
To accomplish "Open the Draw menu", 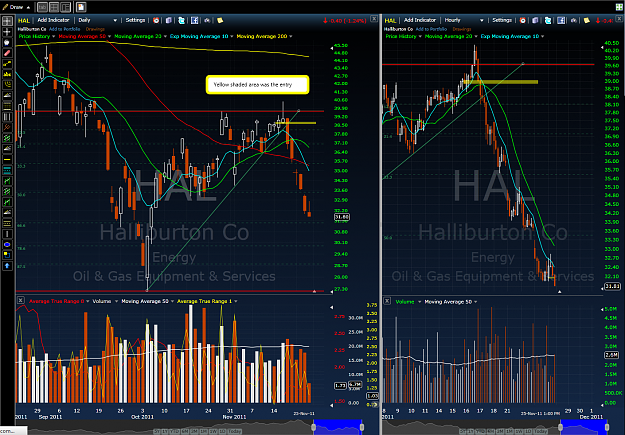I will (16, 7).
